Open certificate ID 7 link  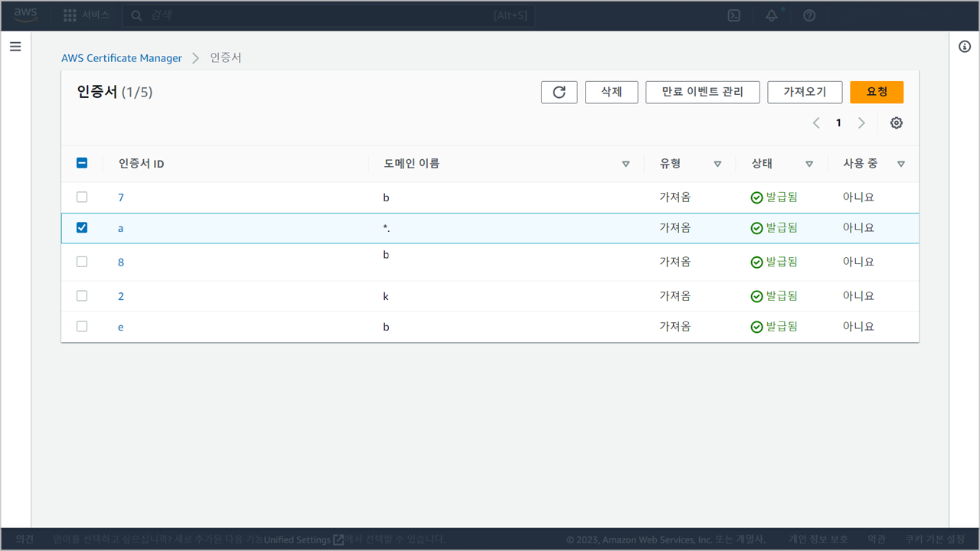pyautogui.click(x=121, y=197)
